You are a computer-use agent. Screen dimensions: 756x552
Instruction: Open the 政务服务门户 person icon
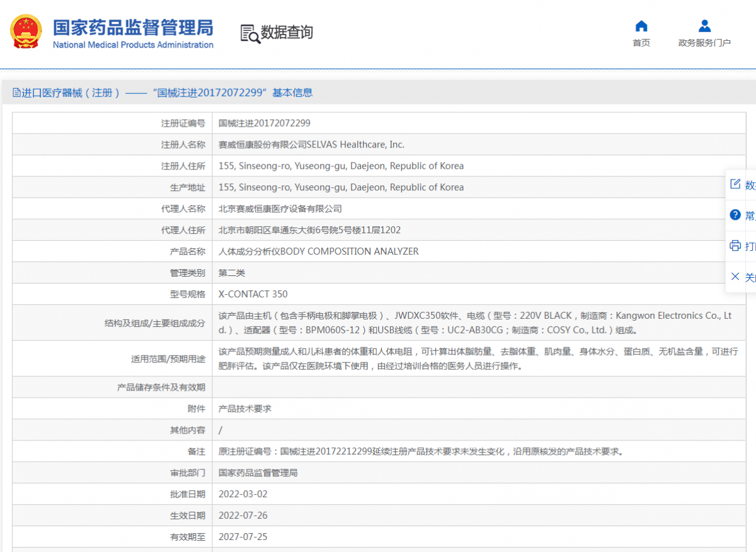coord(704,26)
